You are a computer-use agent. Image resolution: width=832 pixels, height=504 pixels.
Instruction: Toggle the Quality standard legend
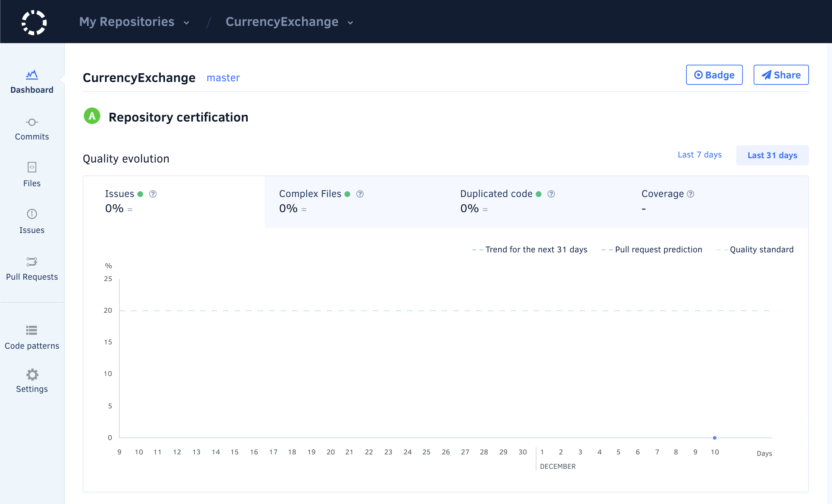pyautogui.click(x=755, y=249)
